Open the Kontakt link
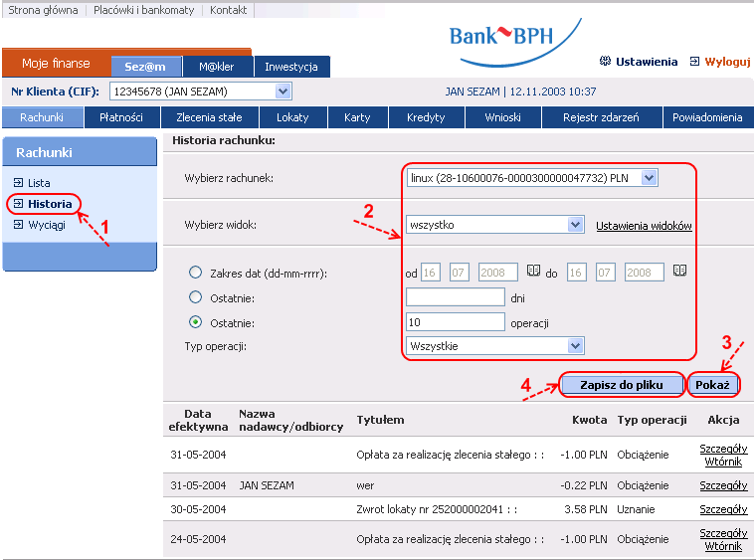756x560 pixels. tap(228, 10)
